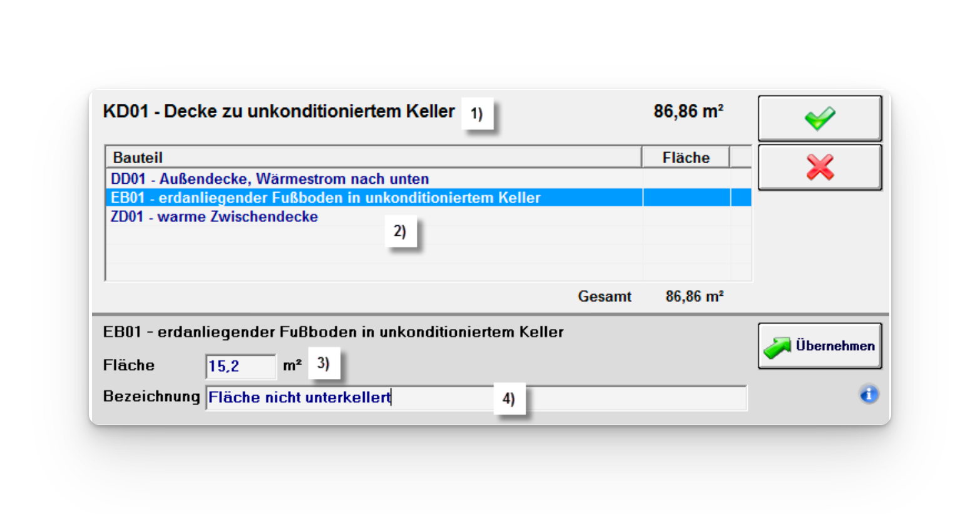Click the callout marker labeled 1)

pos(477,114)
